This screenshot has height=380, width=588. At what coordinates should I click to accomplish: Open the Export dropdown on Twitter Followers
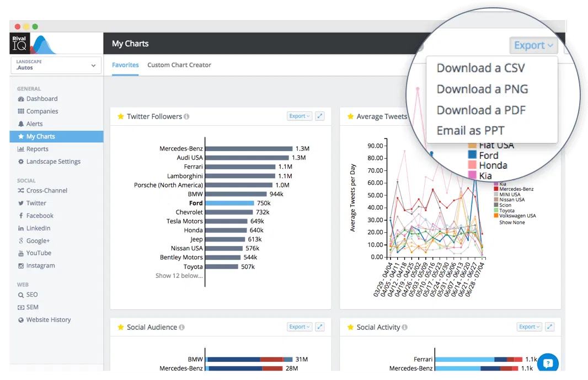coord(300,116)
